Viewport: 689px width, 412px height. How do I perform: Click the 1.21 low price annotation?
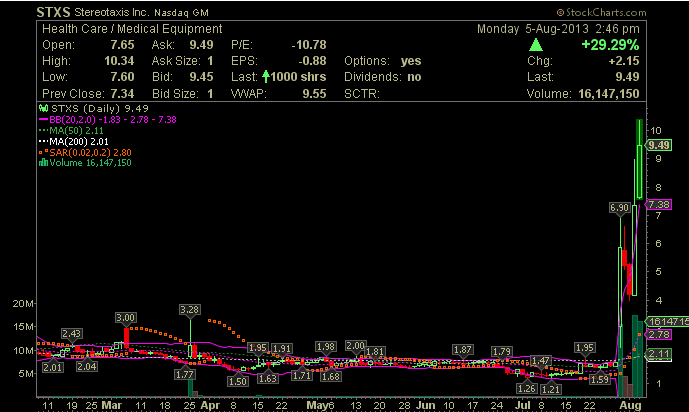coord(551,389)
